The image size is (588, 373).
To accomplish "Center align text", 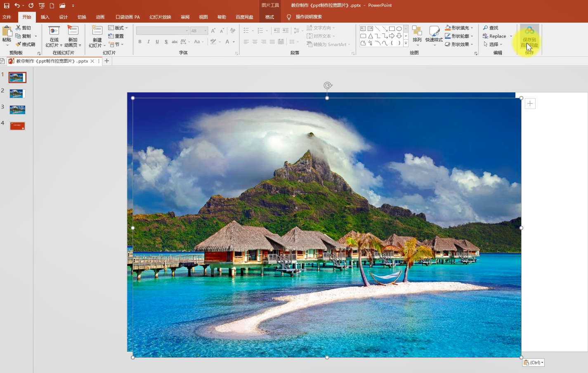I will coord(255,42).
